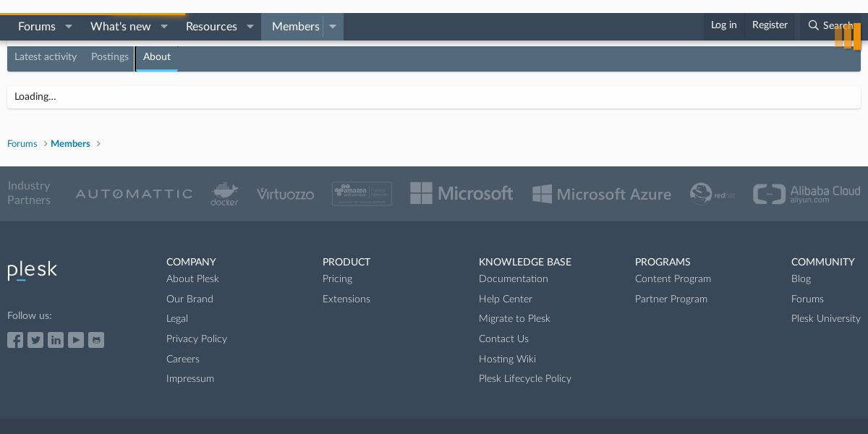Click the Microsoft Azure partner logo

[602, 194]
